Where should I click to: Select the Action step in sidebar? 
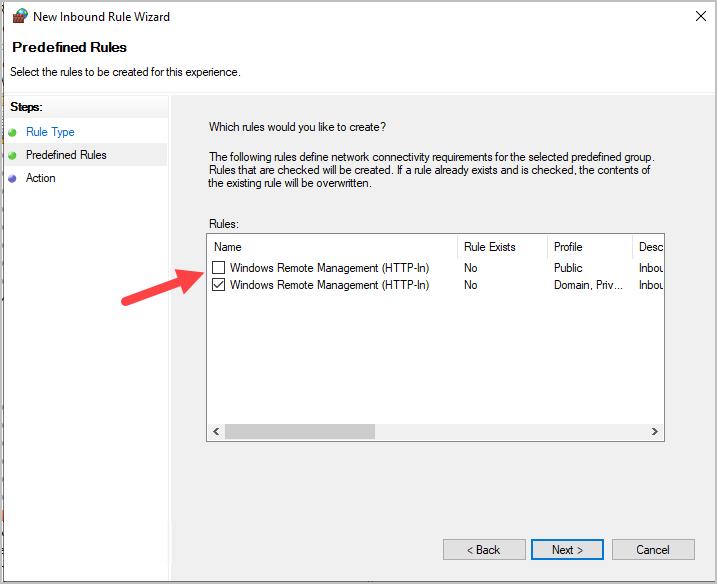pos(41,178)
